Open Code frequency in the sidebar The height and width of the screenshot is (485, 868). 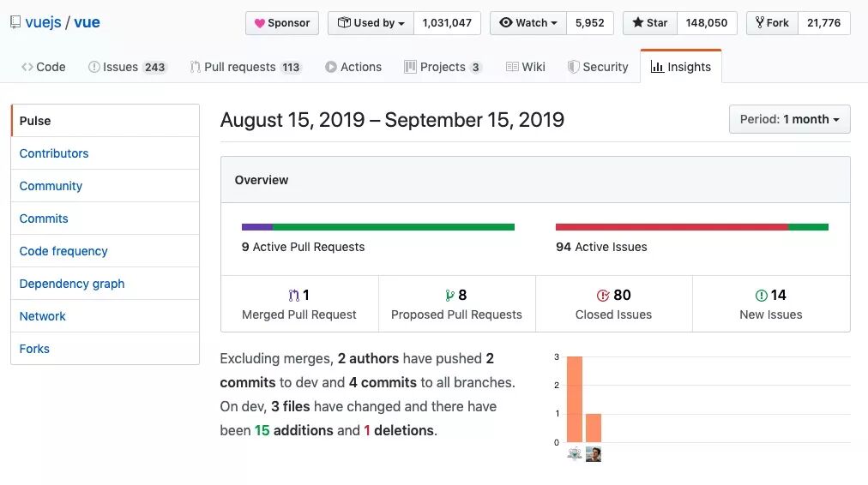pos(105,251)
